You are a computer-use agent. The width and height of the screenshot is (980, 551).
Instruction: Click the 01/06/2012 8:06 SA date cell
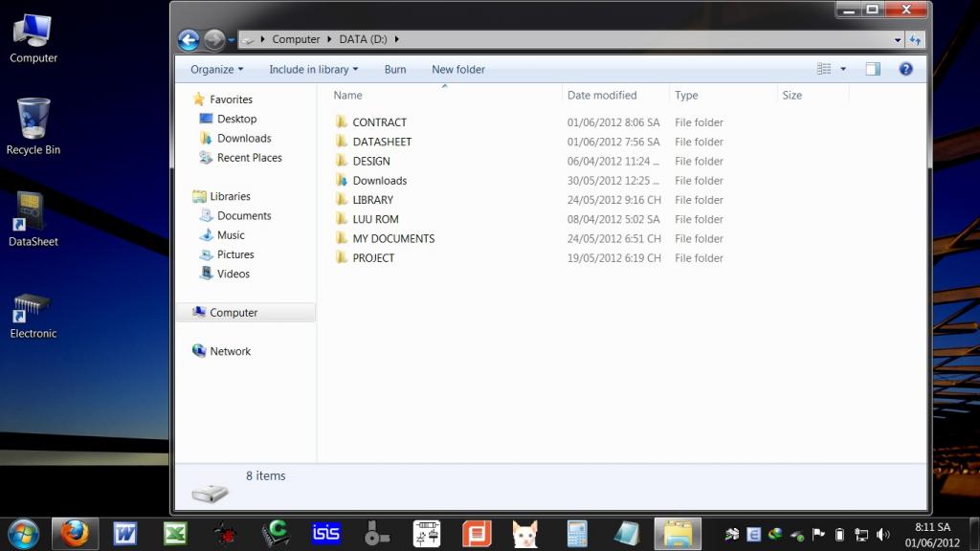(613, 122)
